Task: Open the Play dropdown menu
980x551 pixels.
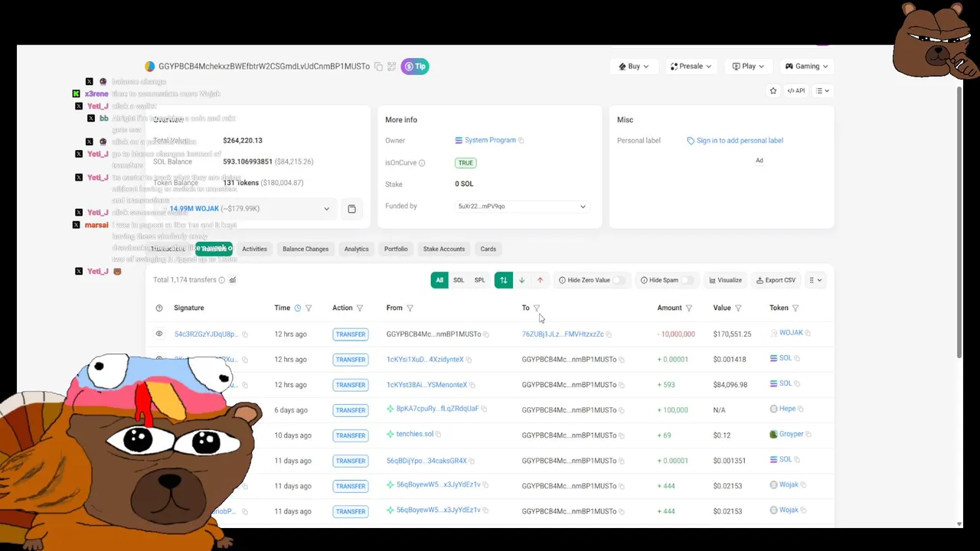Action: (x=749, y=67)
